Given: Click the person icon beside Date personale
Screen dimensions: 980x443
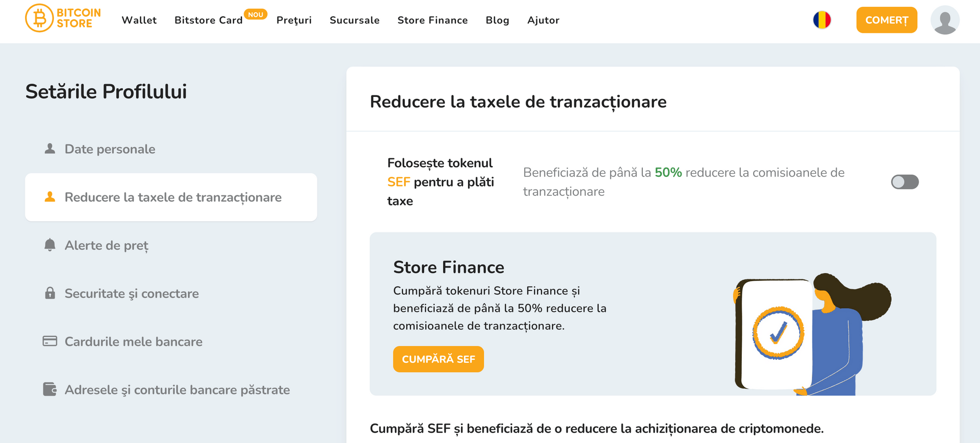Looking at the screenshot, I should (49, 149).
